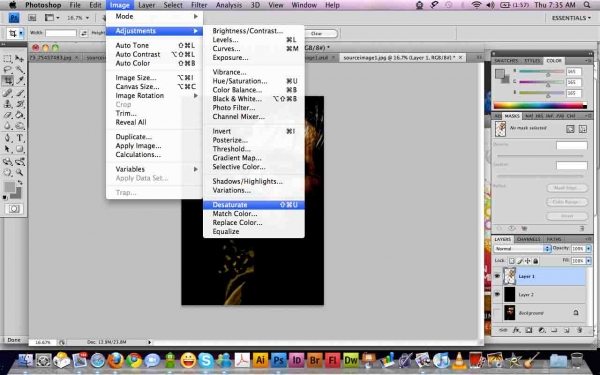Select the History Brush tool
Screen dimensions: 600x375
tap(20, 104)
